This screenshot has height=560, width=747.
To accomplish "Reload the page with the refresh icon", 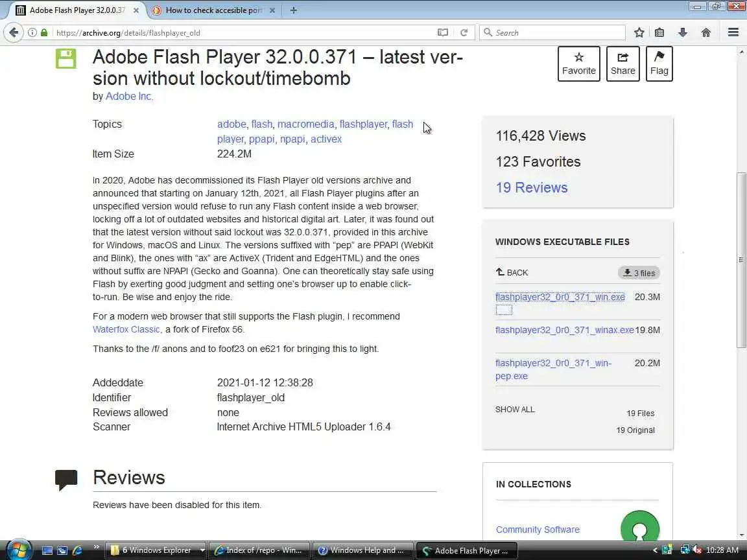I will (464, 32).
